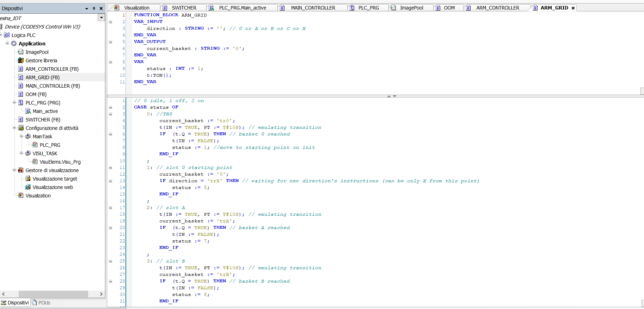Click the Gestore di visualizzazione icon
644x309 pixels.
(21, 170)
